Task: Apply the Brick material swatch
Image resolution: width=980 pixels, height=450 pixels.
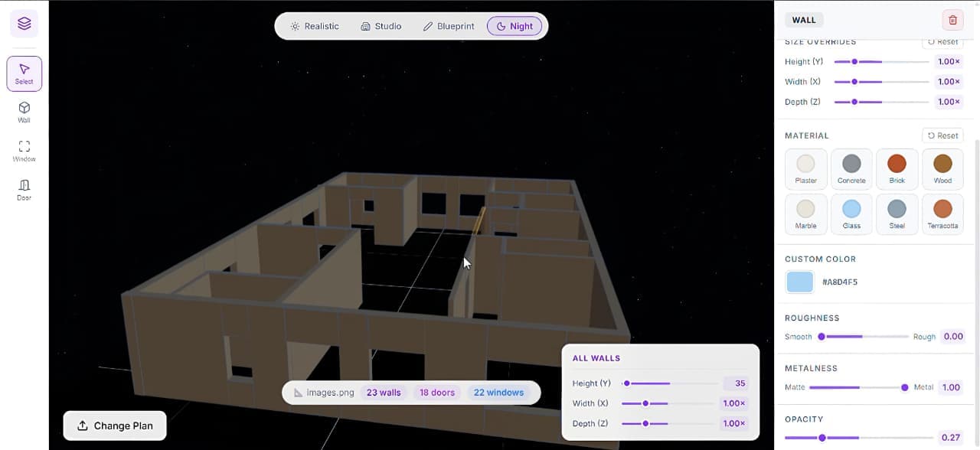Action: 897,169
